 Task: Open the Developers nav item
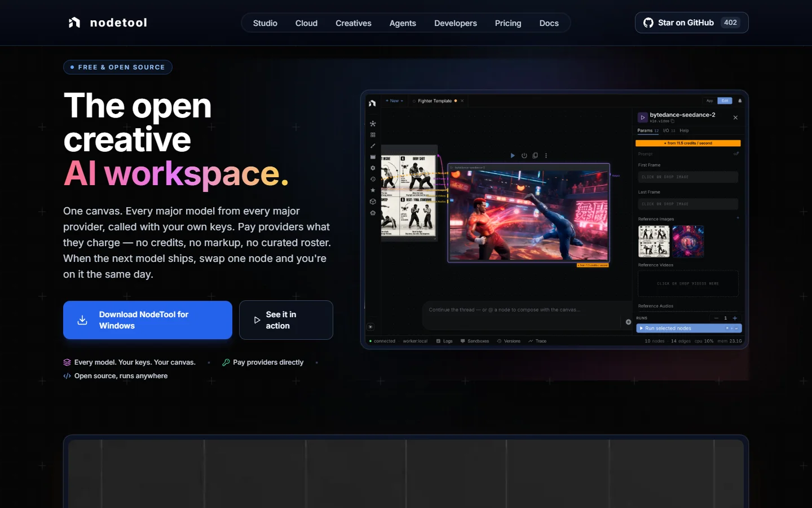click(x=456, y=23)
